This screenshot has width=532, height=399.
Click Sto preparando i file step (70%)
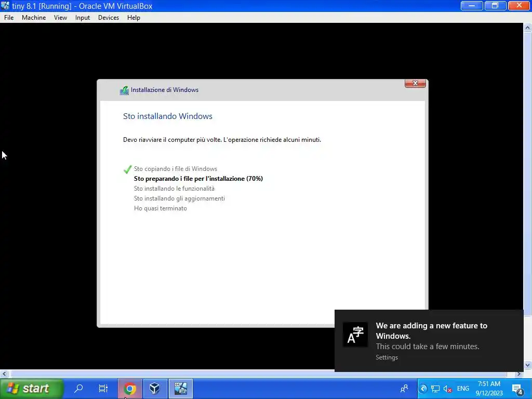[x=198, y=179]
